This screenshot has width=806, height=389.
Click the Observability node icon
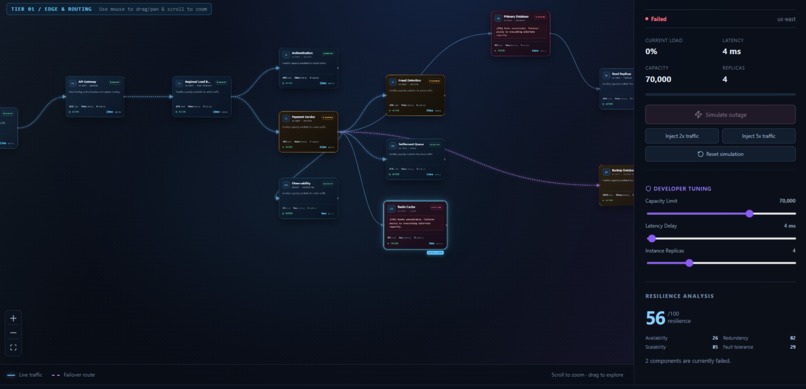[286, 185]
